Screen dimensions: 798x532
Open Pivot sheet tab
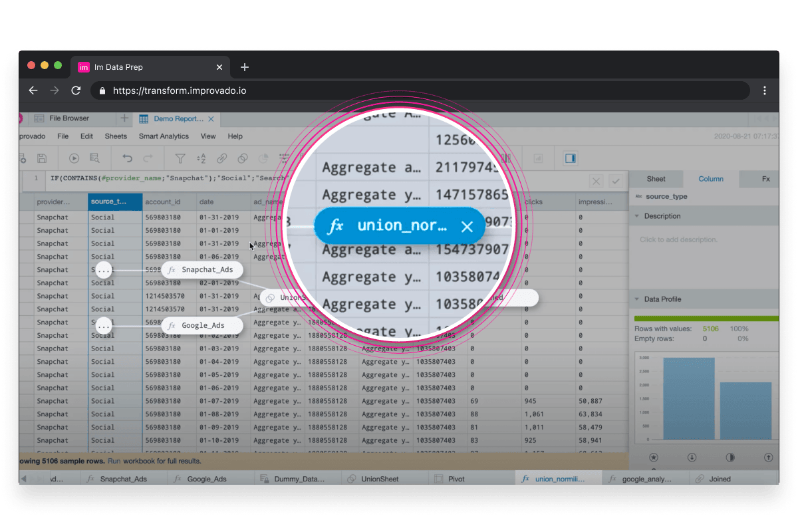pyautogui.click(x=456, y=479)
